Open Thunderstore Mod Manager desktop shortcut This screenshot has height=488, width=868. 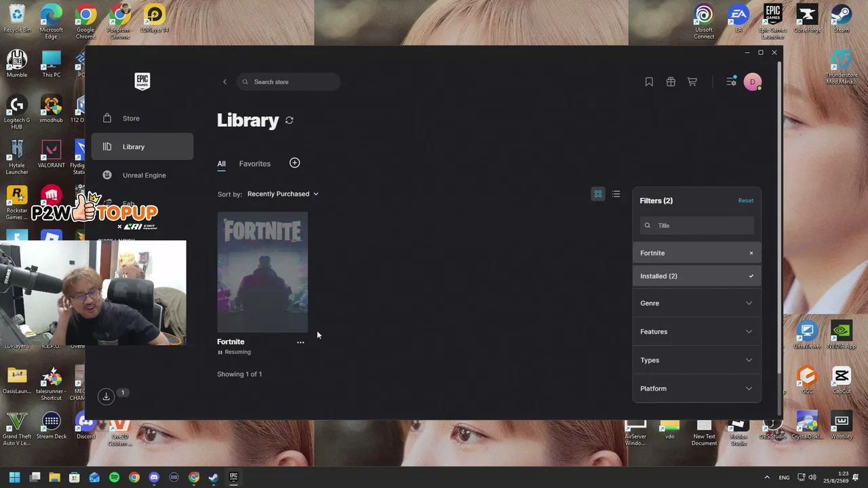coord(842,67)
